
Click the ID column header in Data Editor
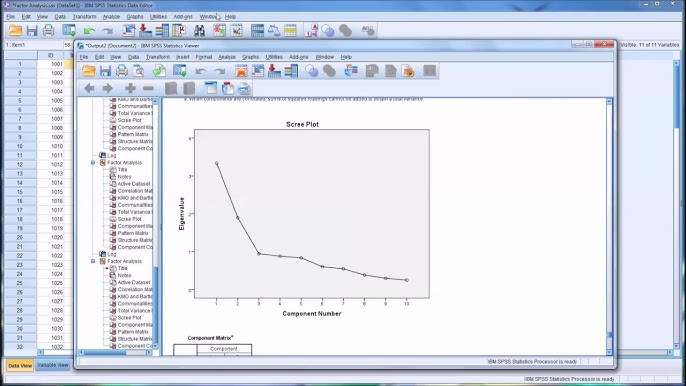click(50, 55)
